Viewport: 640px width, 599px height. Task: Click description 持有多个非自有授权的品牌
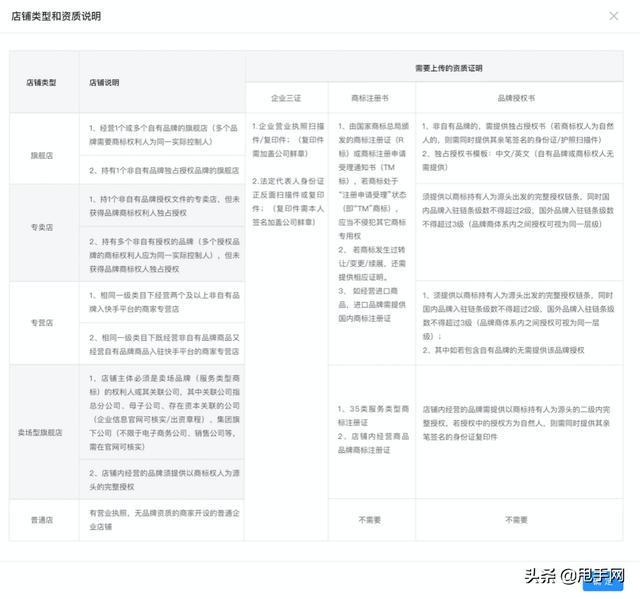point(164,255)
